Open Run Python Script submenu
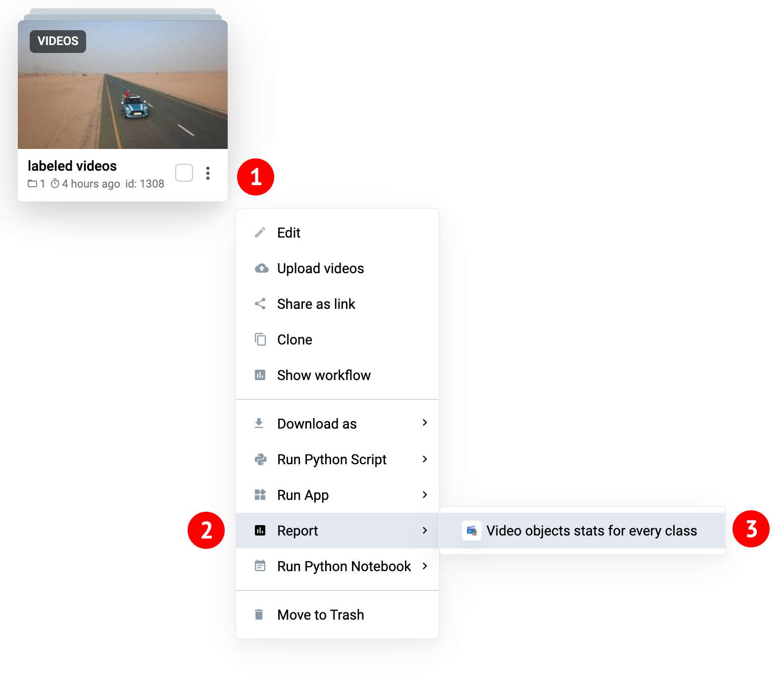The width and height of the screenshot is (784, 683). [338, 459]
